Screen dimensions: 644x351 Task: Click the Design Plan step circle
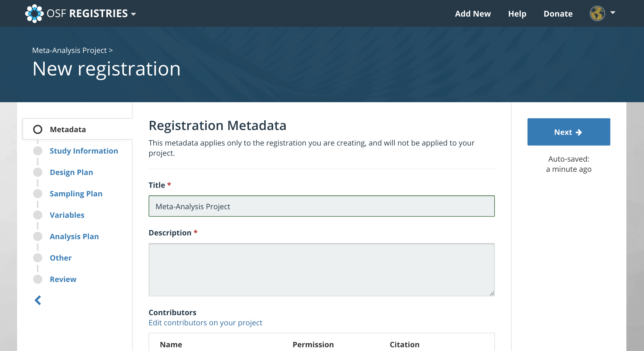[x=38, y=172]
